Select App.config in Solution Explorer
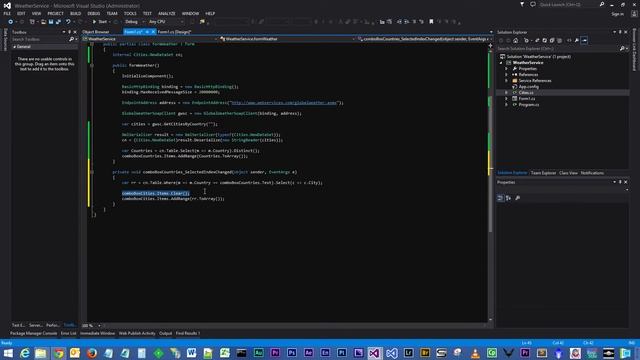Viewport: 640px width, 360px height. tap(529, 87)
